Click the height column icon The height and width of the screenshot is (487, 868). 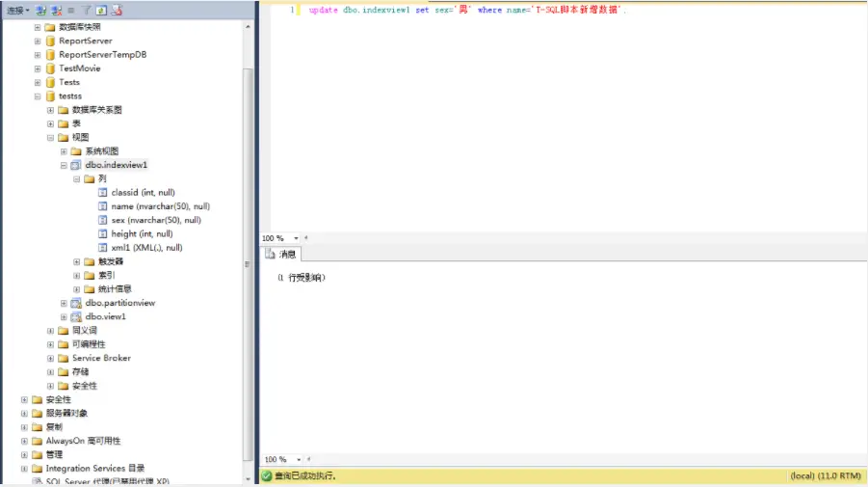(x=102, y=233)
